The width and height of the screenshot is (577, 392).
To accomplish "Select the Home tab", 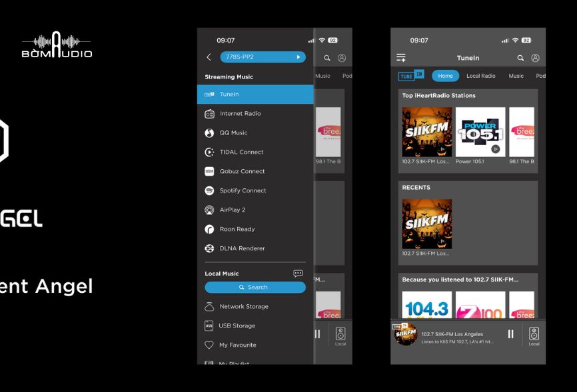I will coord(445,76).
